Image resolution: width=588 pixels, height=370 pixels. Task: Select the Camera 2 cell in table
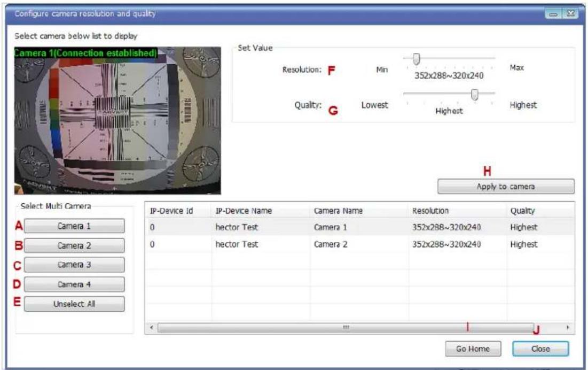(x=331, y=244)
